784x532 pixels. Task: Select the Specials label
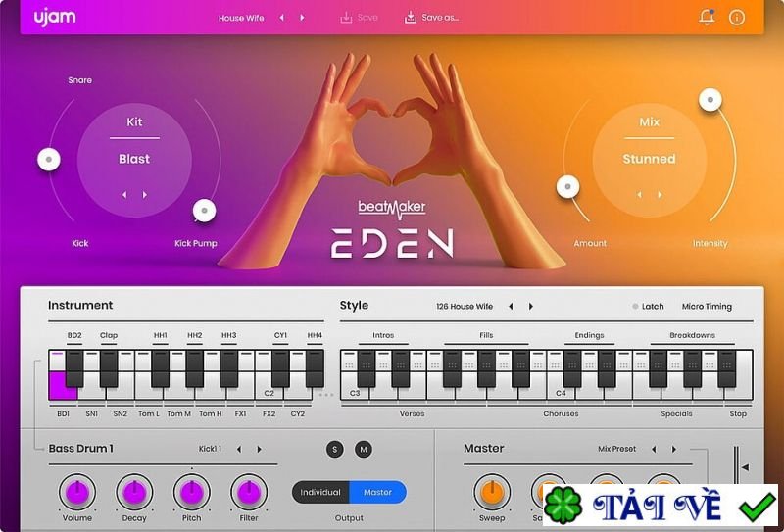pyautogui.click(x=676, y=414)
